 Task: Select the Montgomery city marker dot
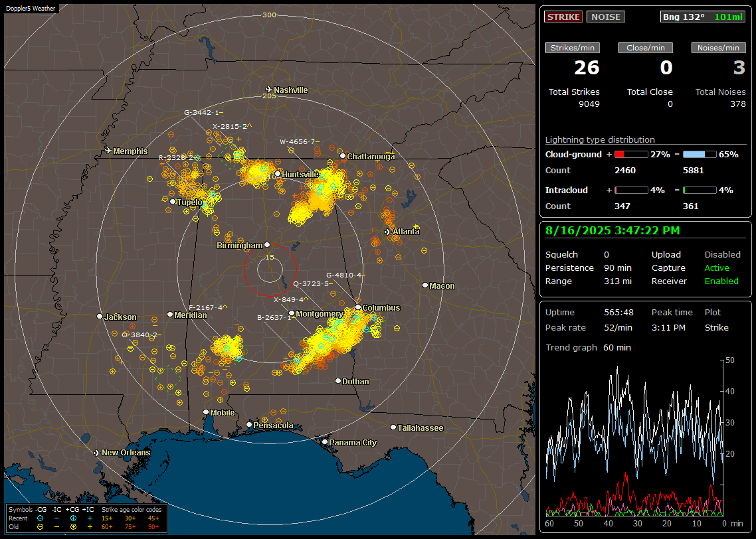[291, 313]
